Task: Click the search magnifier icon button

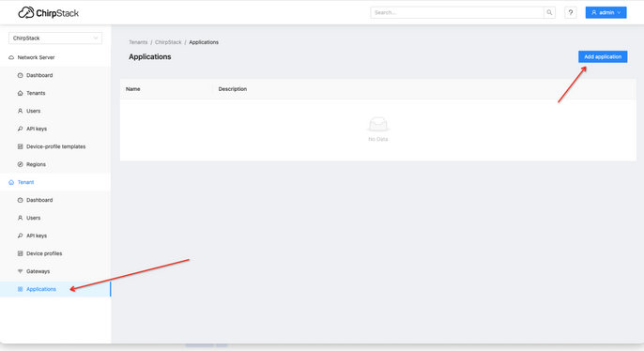Action: point(549,13)
